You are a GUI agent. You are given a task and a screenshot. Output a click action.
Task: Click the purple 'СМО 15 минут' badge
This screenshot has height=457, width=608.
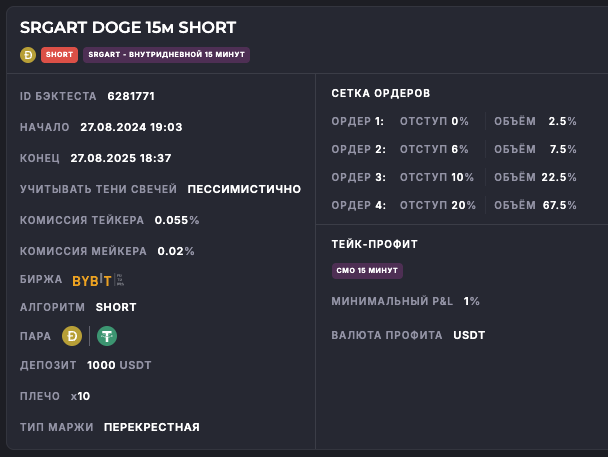click(367, 271)
